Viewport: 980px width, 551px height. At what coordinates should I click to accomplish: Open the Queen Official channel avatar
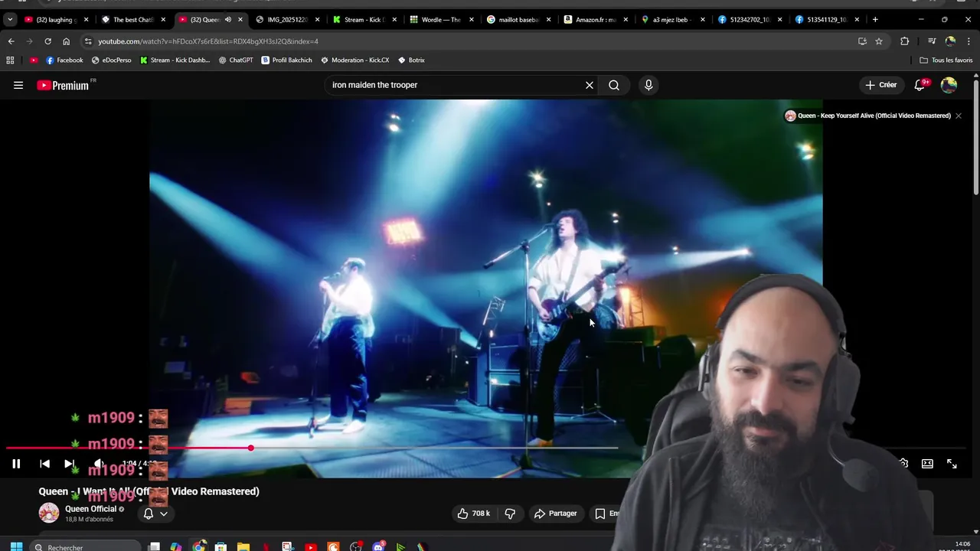click(x=49, y=513)
